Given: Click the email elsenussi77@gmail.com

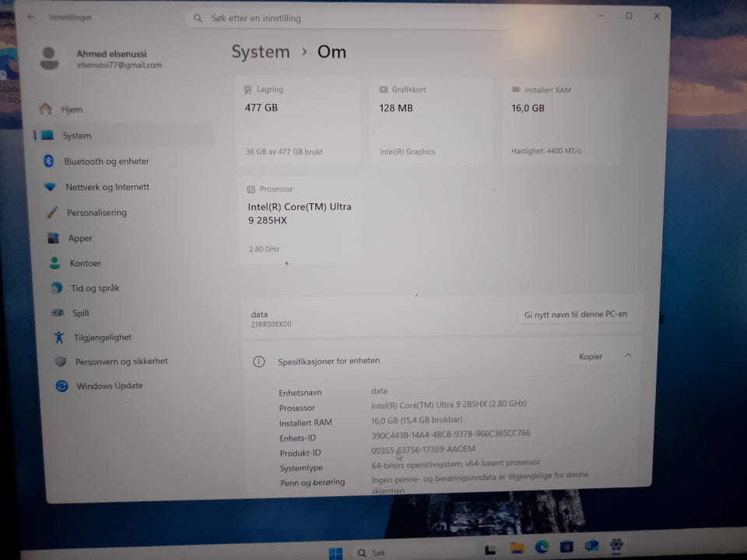Looking at the screenshot, I should click(120, 65).
